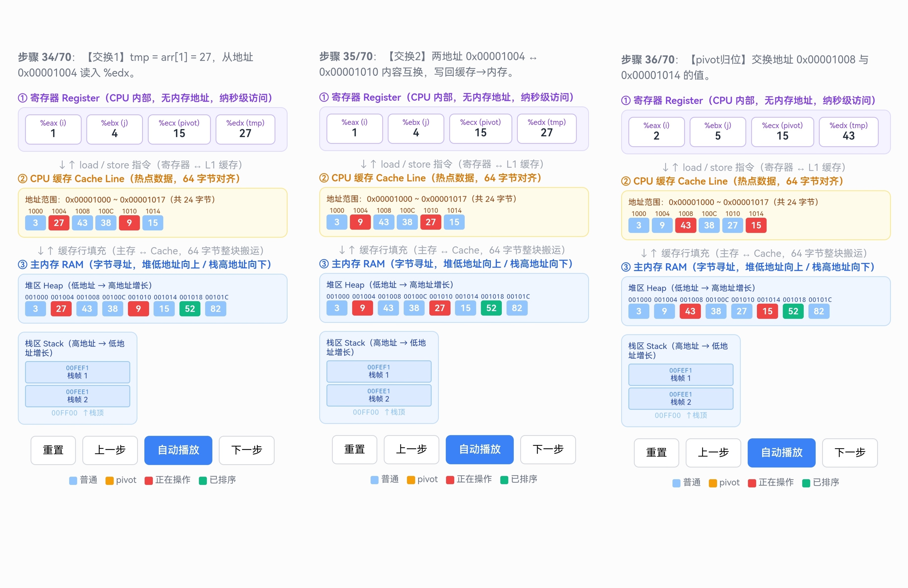908x588 pixels.
Task: Click 上一步 in step 35 panel
Action: pyautogui.click(x=411, y=450)
